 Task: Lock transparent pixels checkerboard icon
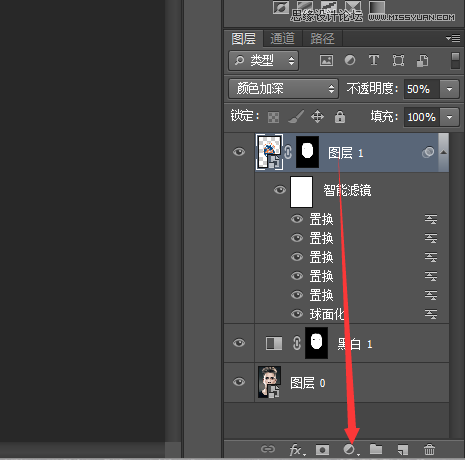[x=273, y=117]
